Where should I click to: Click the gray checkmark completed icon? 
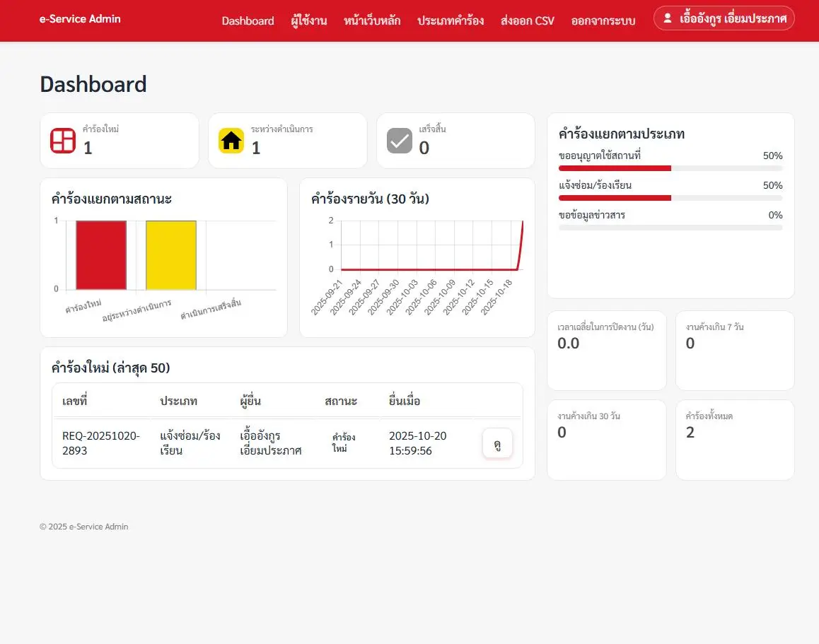pyautogui.click(x=400, y=141)
